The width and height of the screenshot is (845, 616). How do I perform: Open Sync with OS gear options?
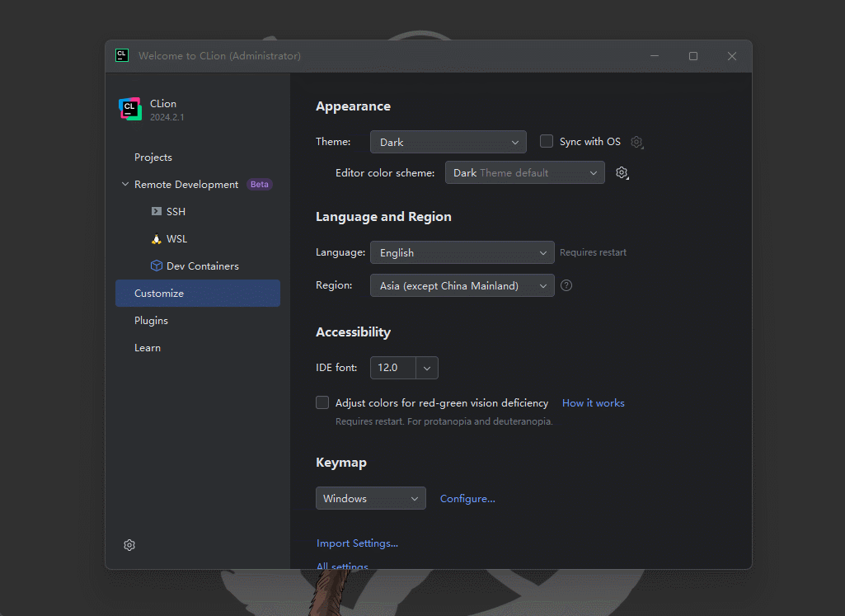(x=636, y=142)
